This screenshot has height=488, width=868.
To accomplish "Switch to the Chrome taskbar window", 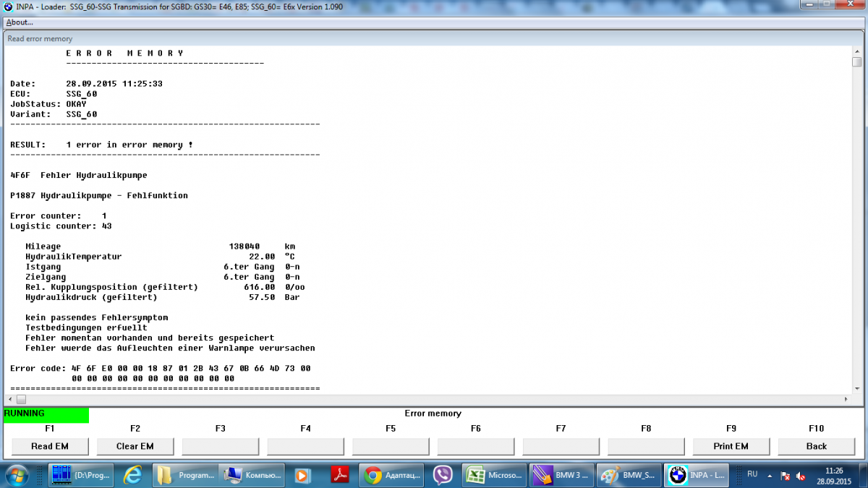I will coord(391,475).
